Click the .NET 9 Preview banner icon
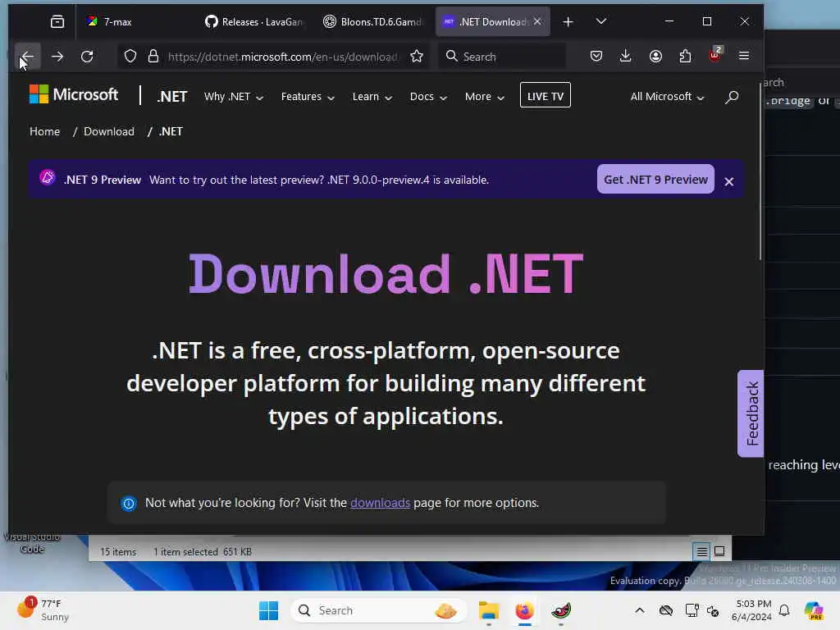 pyautogui.click(x=47, y=177)
